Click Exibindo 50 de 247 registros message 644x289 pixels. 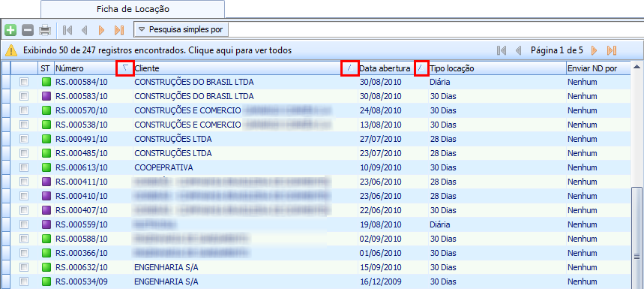pyautogui.click(x=157, y=50)
